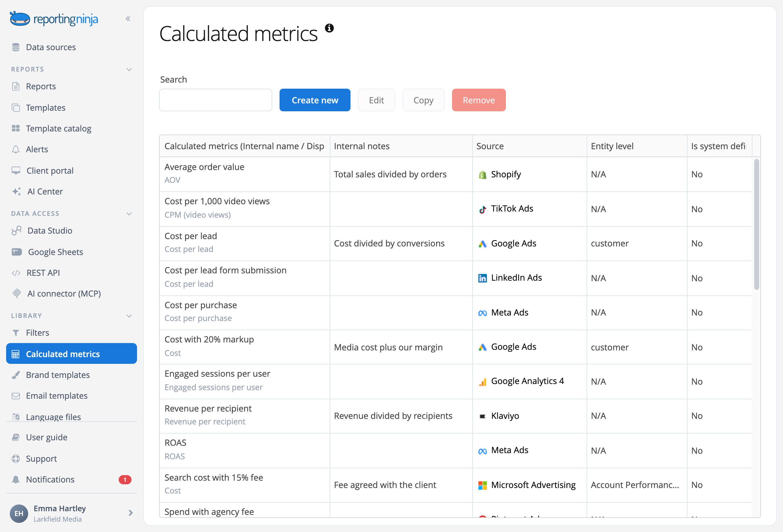Collapse the DATA ACCESS section chevron
Screen dimensions: 783x532
point(129,214)
